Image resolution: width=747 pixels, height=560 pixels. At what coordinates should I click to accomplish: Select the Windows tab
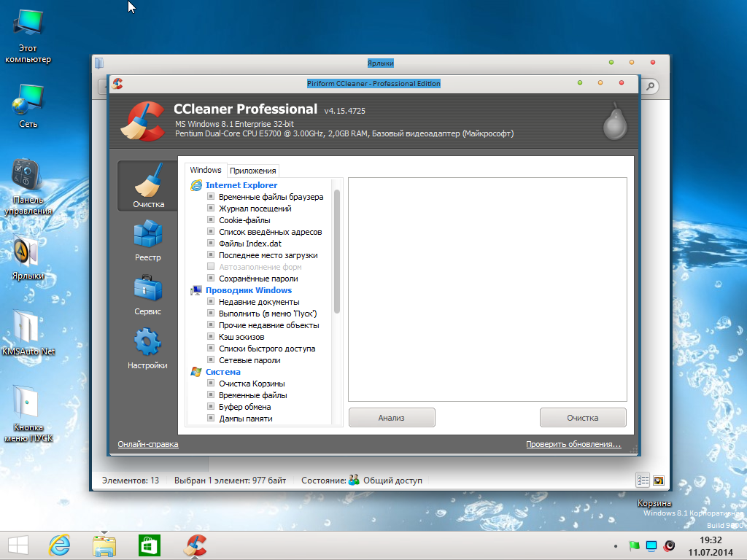205,170
